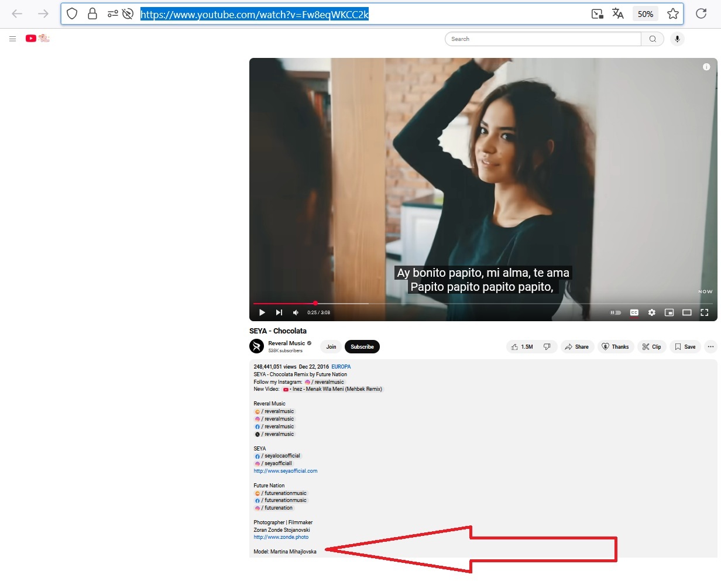The width and height of the screenshot is (721, 588).
Task: Send a Thanks to the creator
Action: [616, 347]
